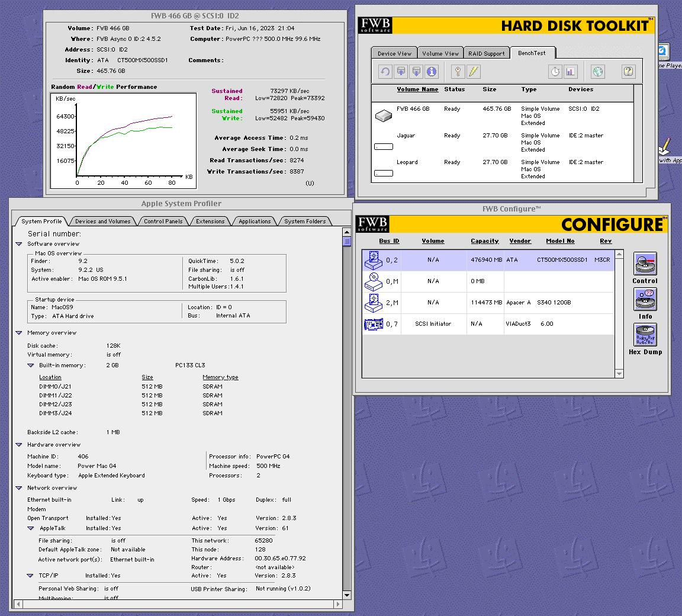The image size is (682, 616).
Task: Collapse the Network overview section
Action: point(19,488)
